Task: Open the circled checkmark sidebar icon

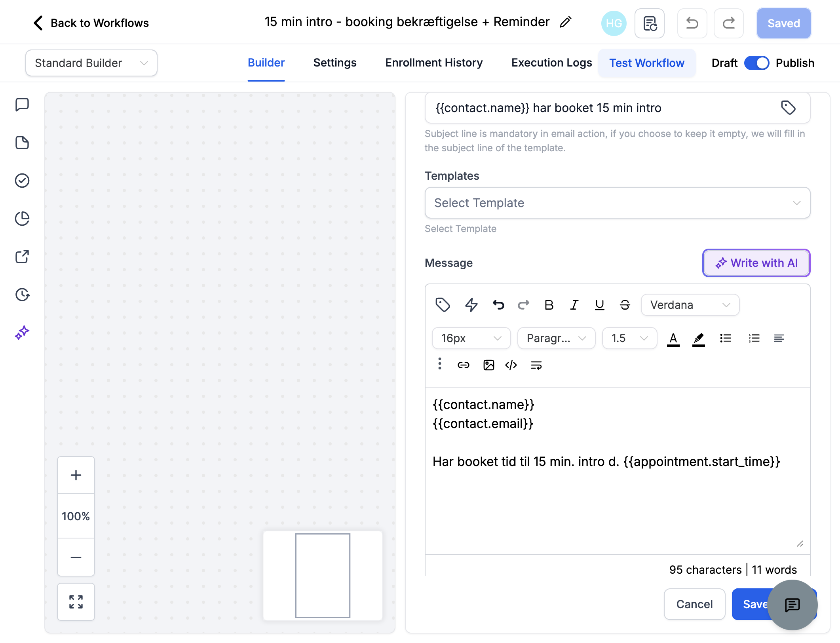Action: (x=22, y=181)
